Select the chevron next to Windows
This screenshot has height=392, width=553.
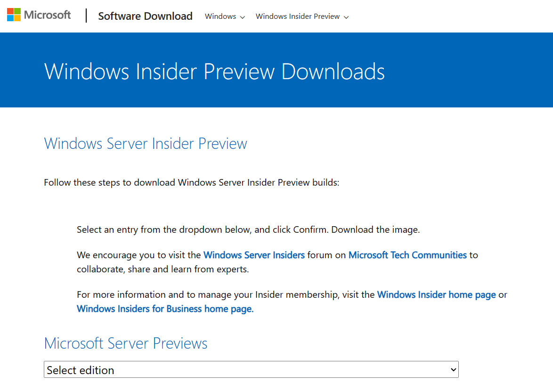tap(243, 16)
